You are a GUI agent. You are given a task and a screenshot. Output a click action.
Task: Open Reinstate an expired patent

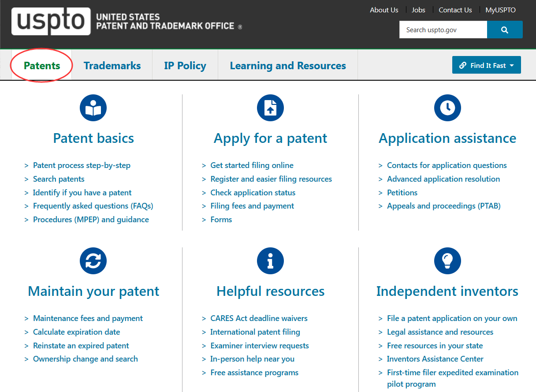pos(81,346)
